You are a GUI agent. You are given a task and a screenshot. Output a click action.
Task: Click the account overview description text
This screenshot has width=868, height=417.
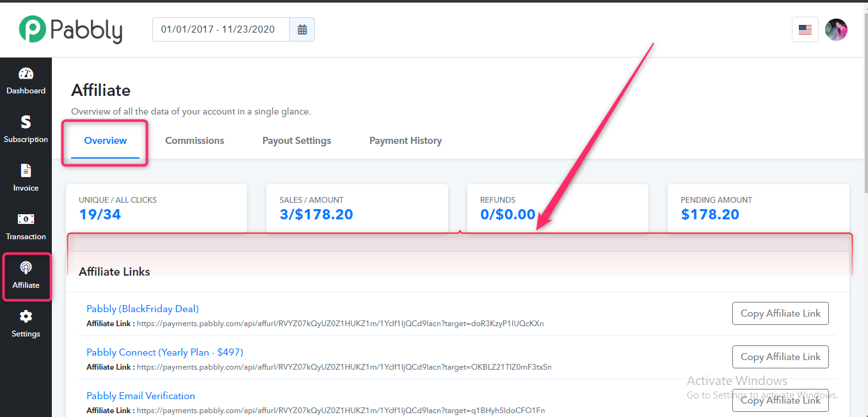tap(191, 111)
